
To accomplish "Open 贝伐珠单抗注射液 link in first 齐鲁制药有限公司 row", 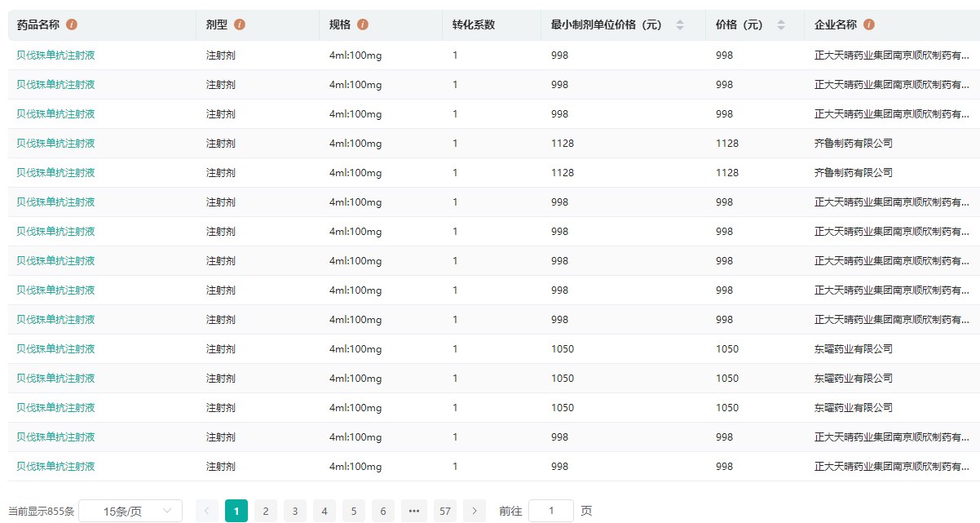I will tap(55, 144).
